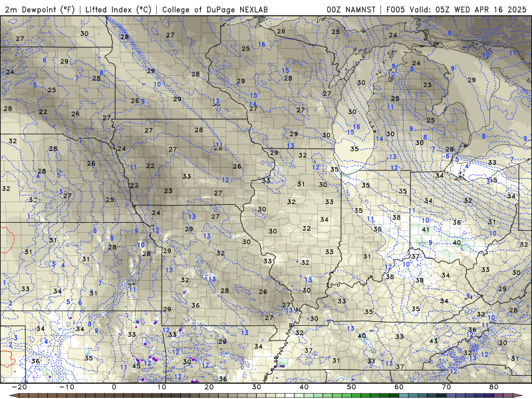Click the 'Lifted Index (°C)' header label

[118, 9]
